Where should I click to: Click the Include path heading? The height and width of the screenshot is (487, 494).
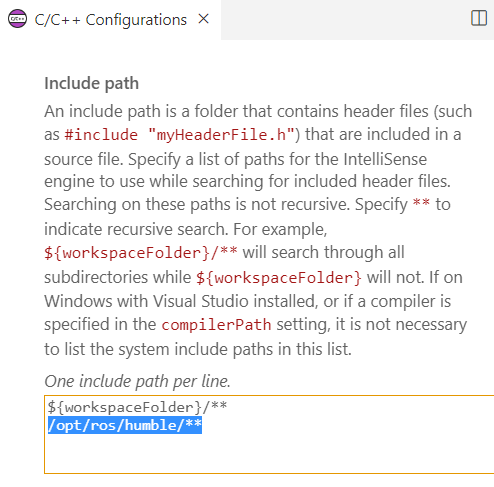pyautogui.click(x=91, y=83)
